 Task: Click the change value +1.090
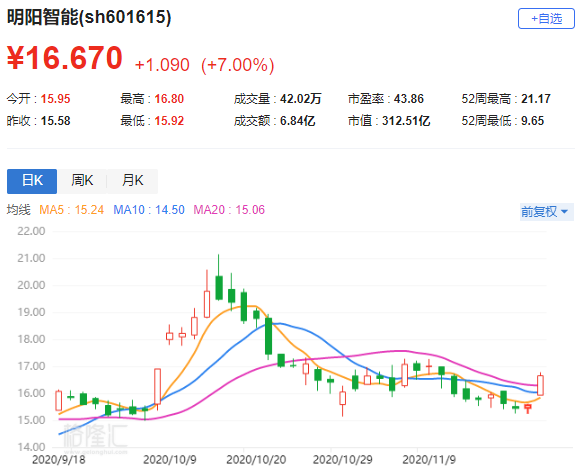pos(162,65)
